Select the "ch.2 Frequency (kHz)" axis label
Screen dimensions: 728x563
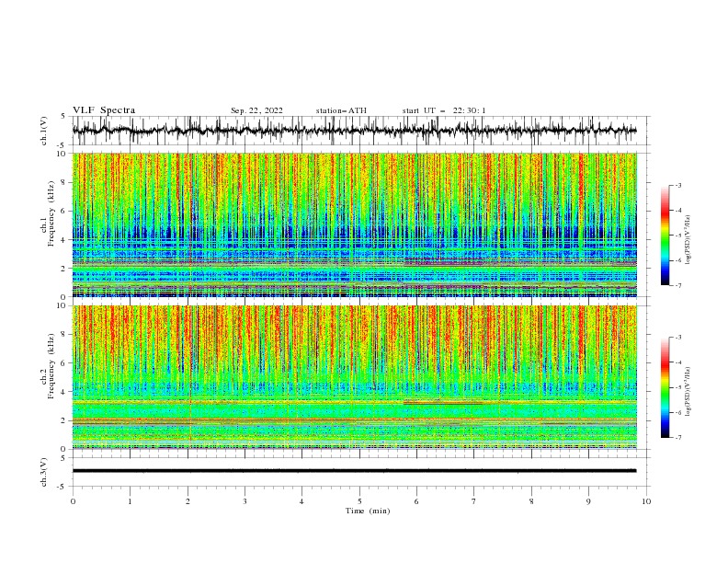click(x=48, y=366)
